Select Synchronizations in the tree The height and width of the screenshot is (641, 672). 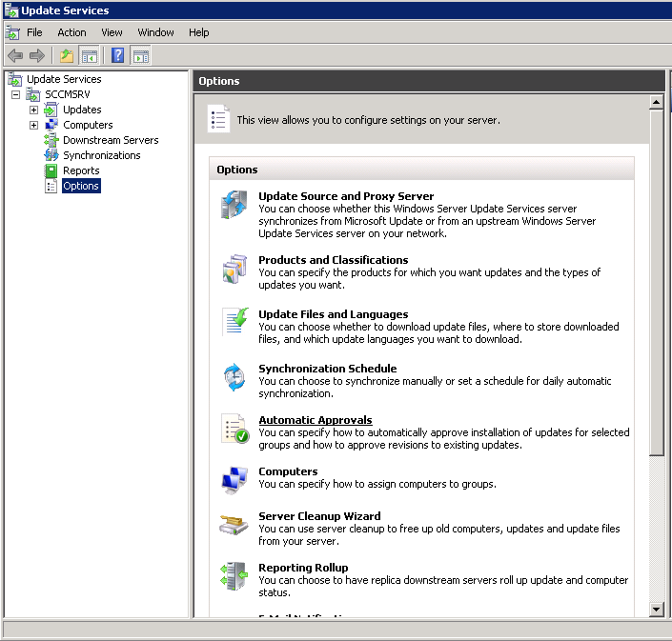pyautogui.click(x=102, y=155)
